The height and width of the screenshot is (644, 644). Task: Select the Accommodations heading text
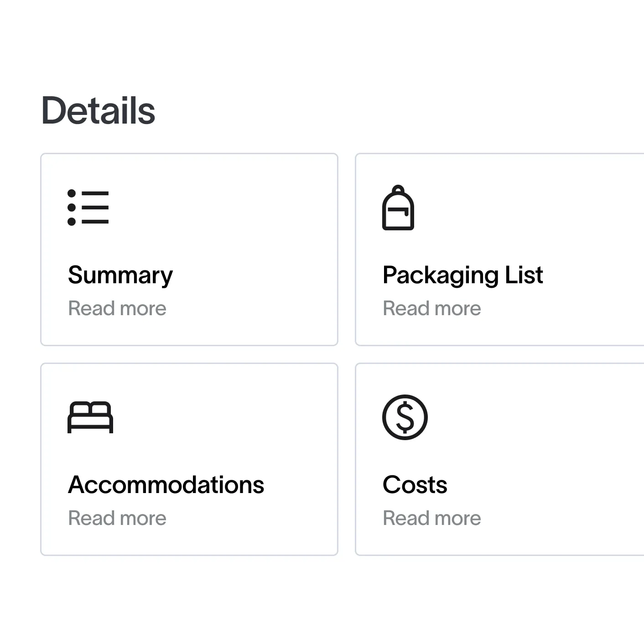point(166,484)
